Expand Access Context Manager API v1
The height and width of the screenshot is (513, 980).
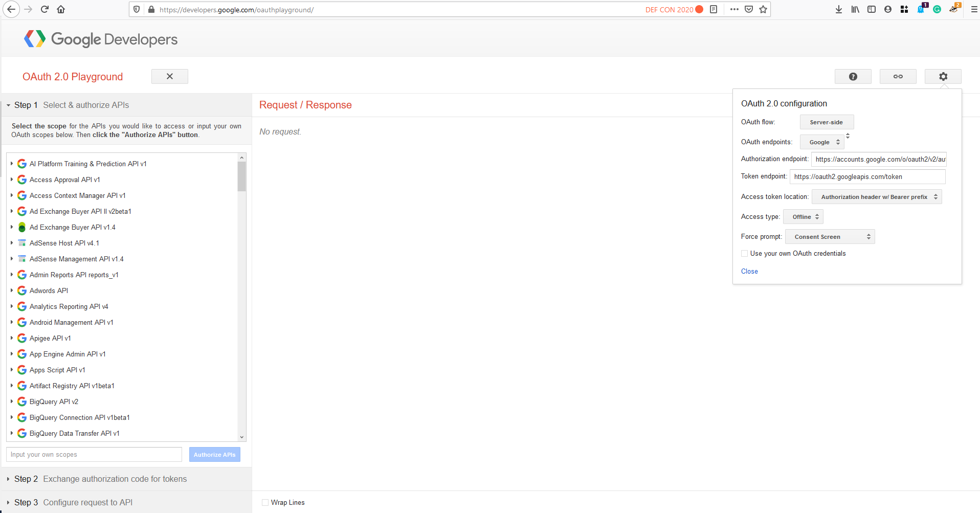[12, 195]
